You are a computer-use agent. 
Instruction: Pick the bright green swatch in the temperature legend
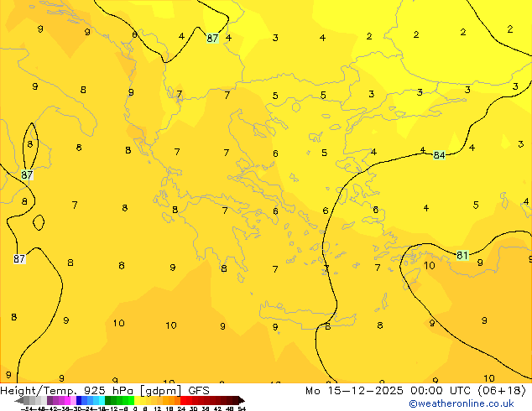(131, 400)
